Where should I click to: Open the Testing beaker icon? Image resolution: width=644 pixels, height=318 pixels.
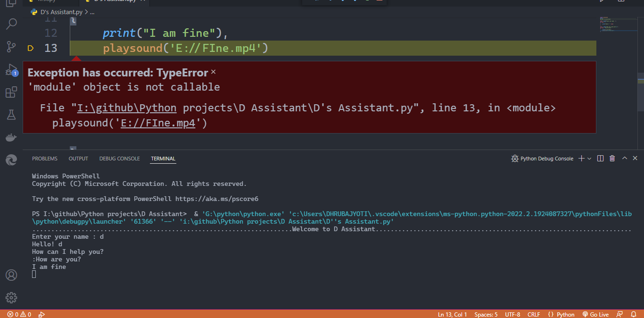[11, 115]
